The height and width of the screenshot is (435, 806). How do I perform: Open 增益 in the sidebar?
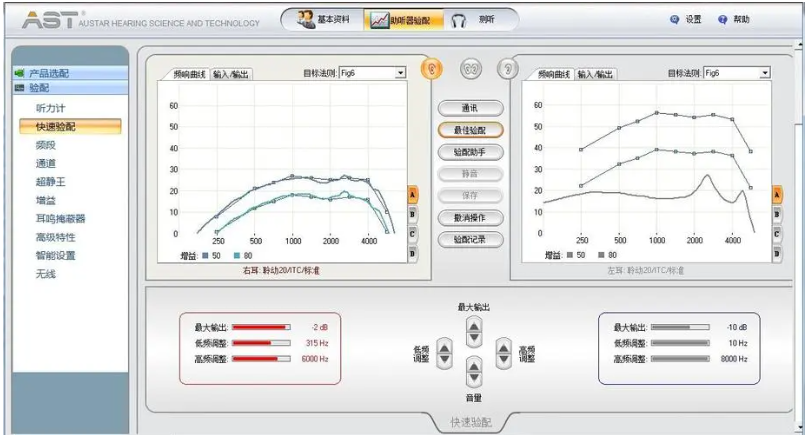point(45,200)
